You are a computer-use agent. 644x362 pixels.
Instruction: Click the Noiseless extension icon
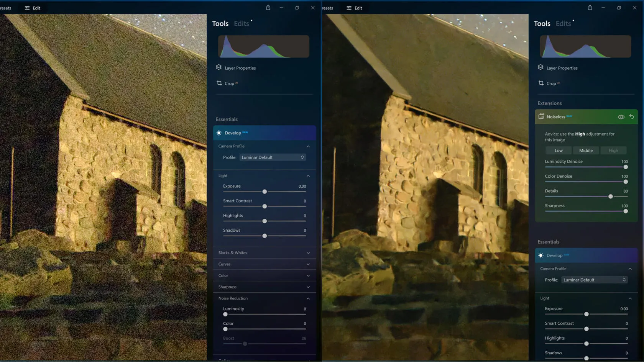coord(541,116)
